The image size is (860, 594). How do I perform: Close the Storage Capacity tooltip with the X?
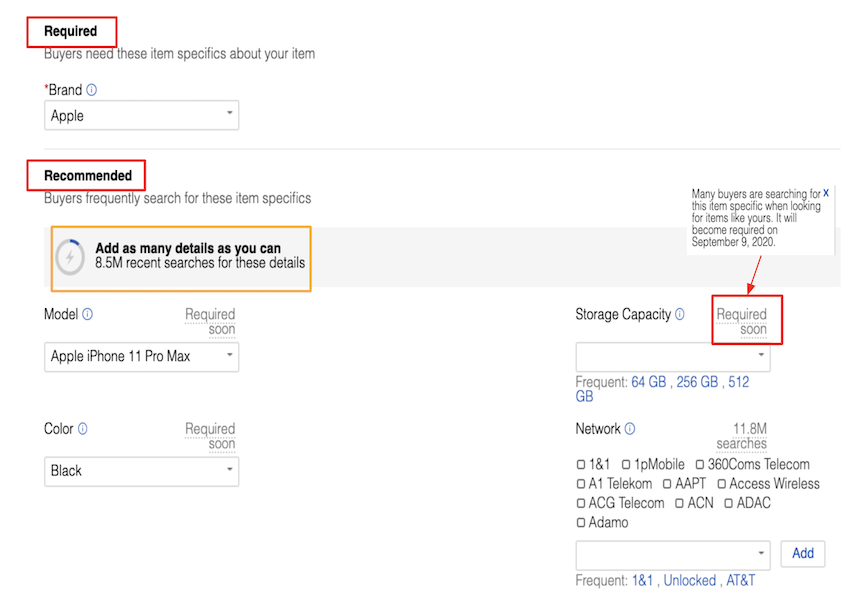click(826, 193)
